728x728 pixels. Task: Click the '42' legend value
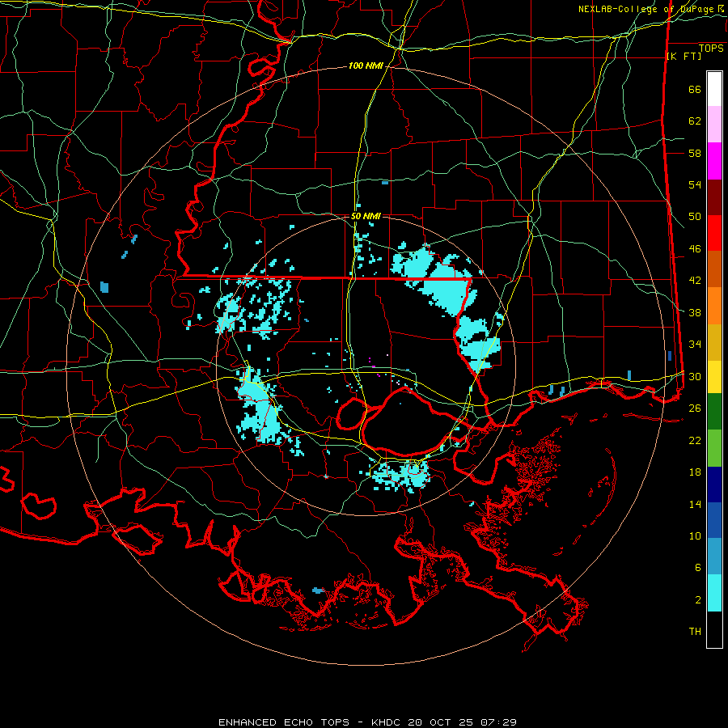[695, 281]
